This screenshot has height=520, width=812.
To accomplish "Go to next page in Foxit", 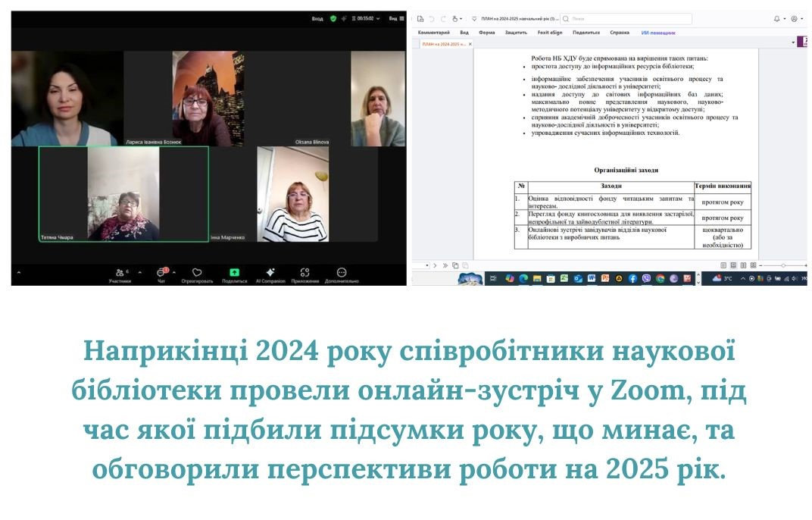I will point(435,265).
